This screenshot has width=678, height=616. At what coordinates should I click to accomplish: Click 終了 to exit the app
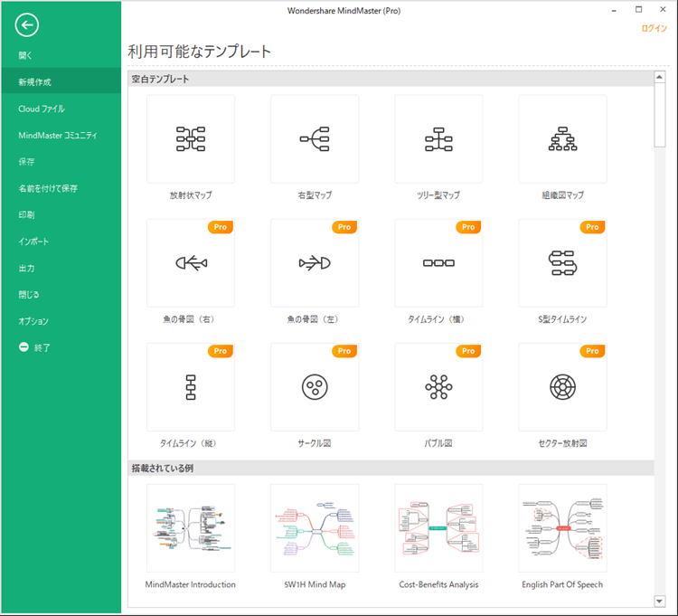[x=42, y=347]
